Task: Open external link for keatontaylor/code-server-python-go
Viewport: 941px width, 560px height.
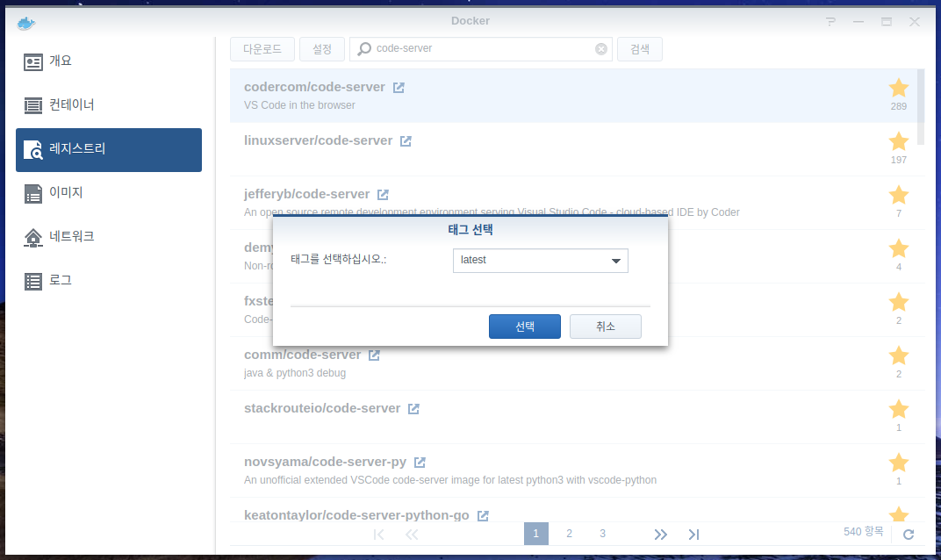Action: pos(483,515)
